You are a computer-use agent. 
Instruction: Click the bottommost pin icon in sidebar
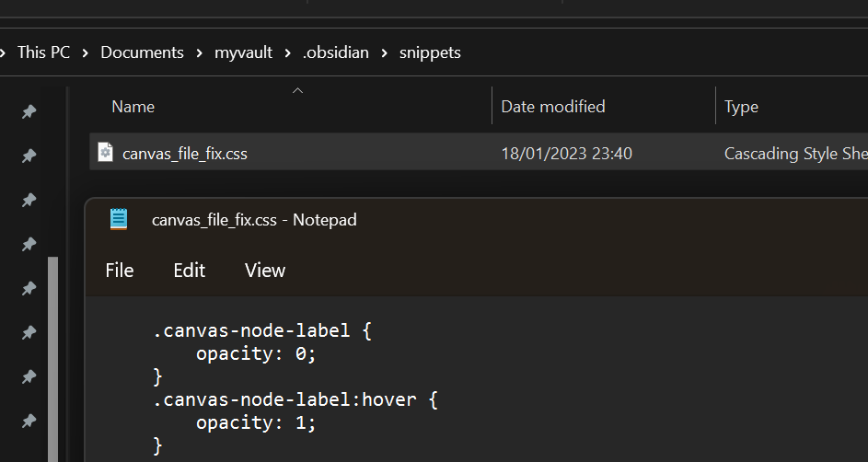(x=29, y=421)
